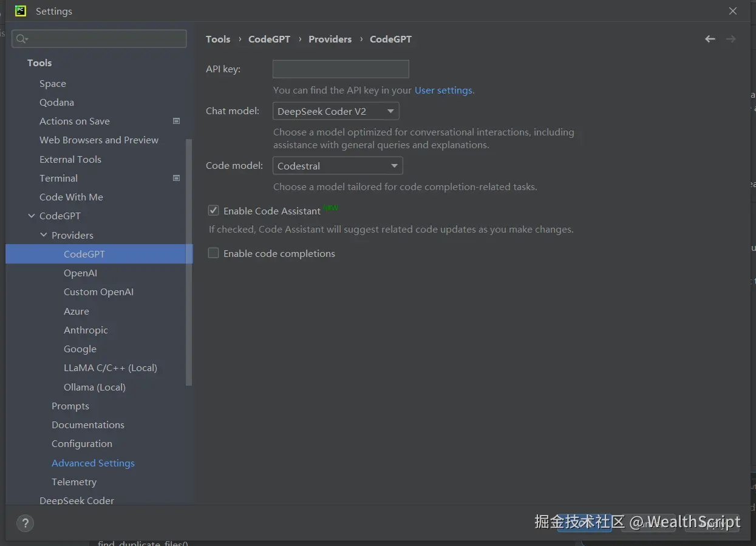Screen dimensions: 756x546
Task: Go forward using the right arrow
Action: click(x=731, y=39)
